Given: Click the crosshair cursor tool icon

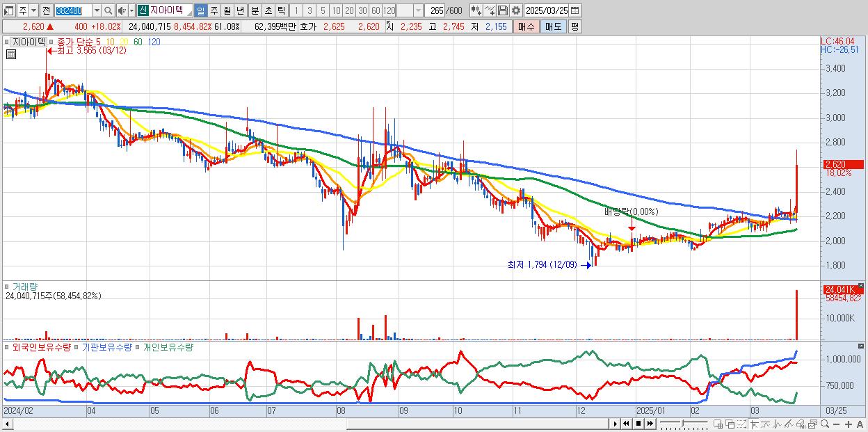Looking at the screenshot, I should (754, 424).
